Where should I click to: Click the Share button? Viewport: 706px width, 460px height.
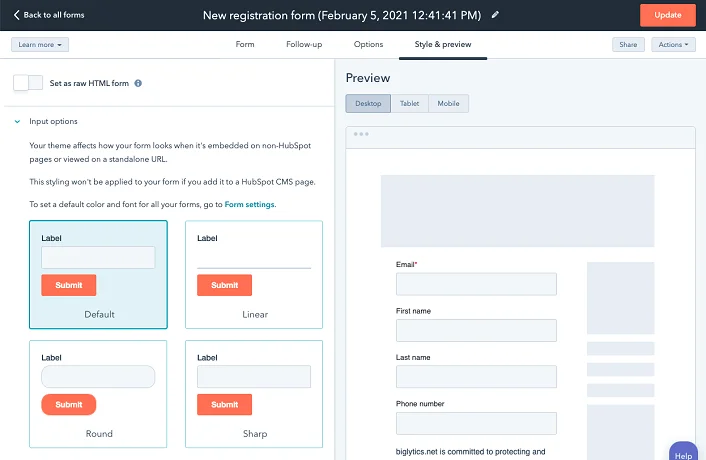[628, 45]
